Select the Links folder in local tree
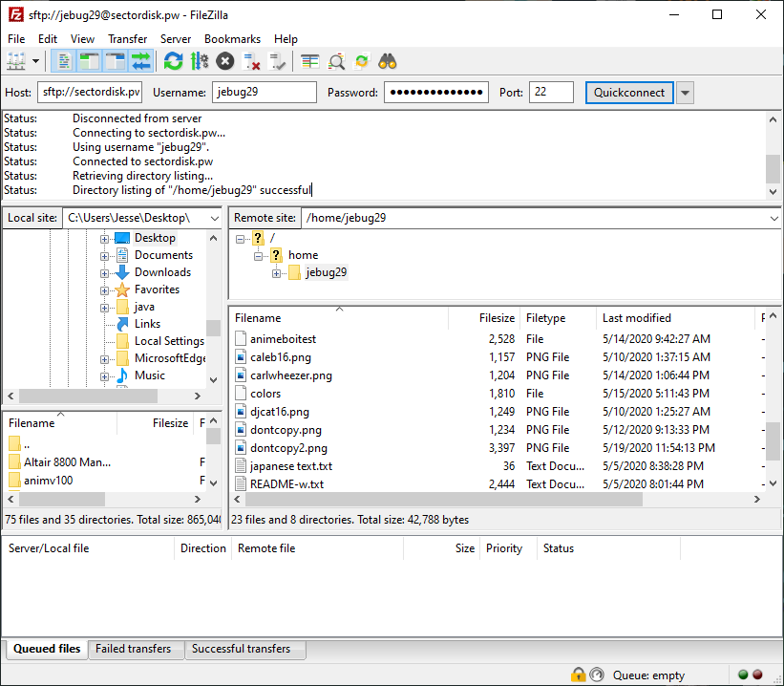This screenshot has height=686, width=784. [147, 324]
